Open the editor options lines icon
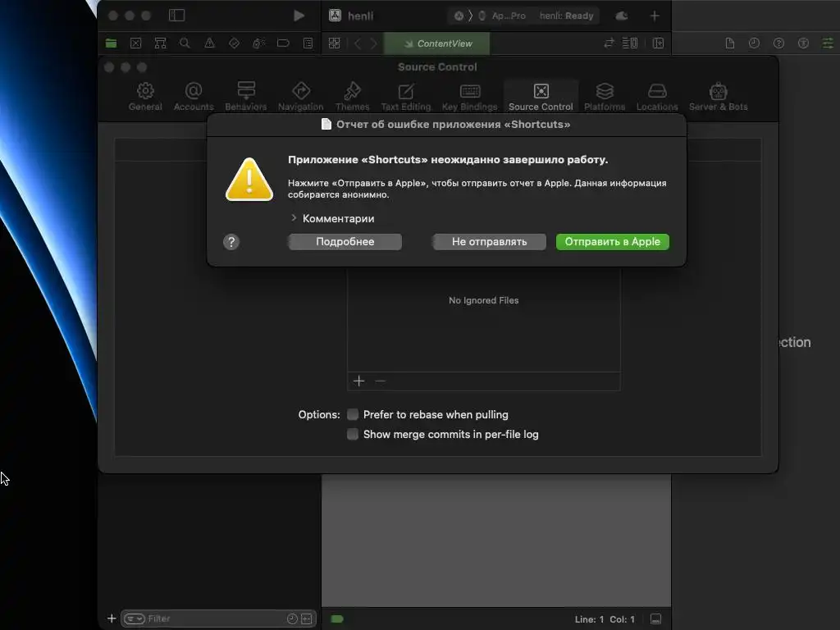This screenshot has height=630, width=840. [x=630, y=43]
